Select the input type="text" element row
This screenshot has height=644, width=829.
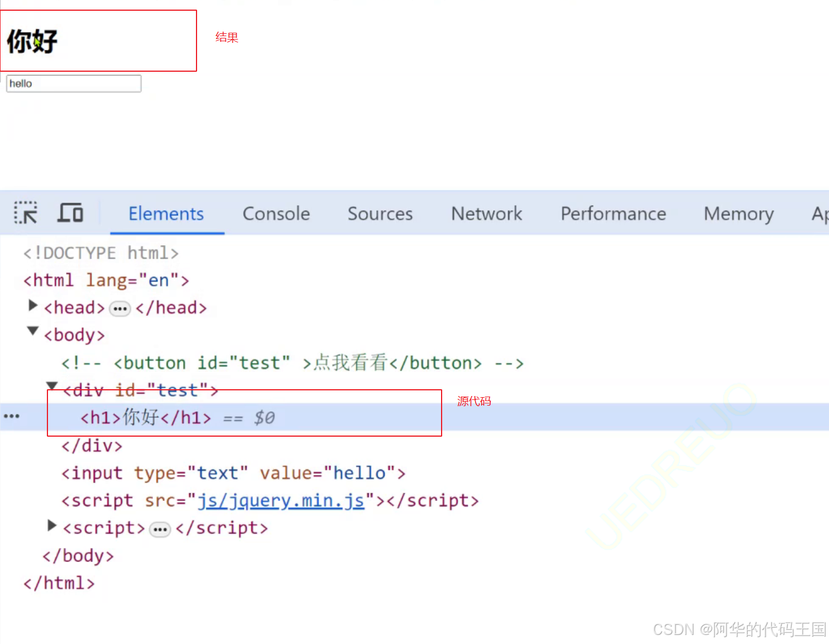tap(233, 473)
